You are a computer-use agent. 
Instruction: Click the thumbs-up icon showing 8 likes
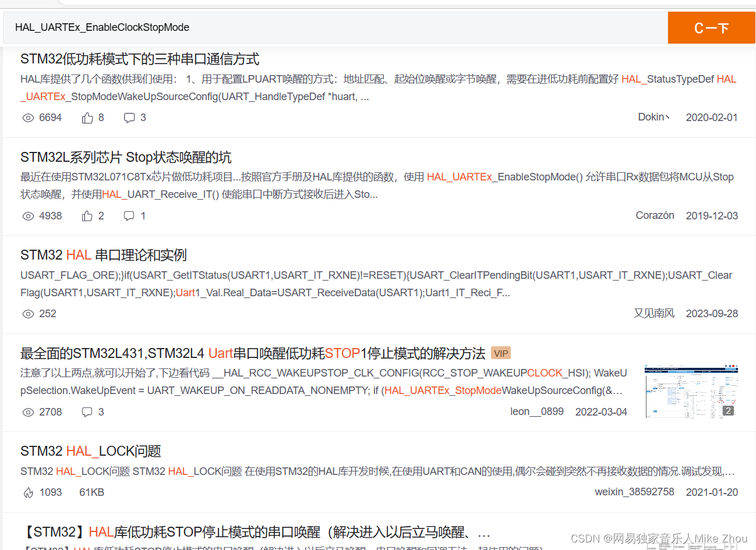tap(86, 118)
